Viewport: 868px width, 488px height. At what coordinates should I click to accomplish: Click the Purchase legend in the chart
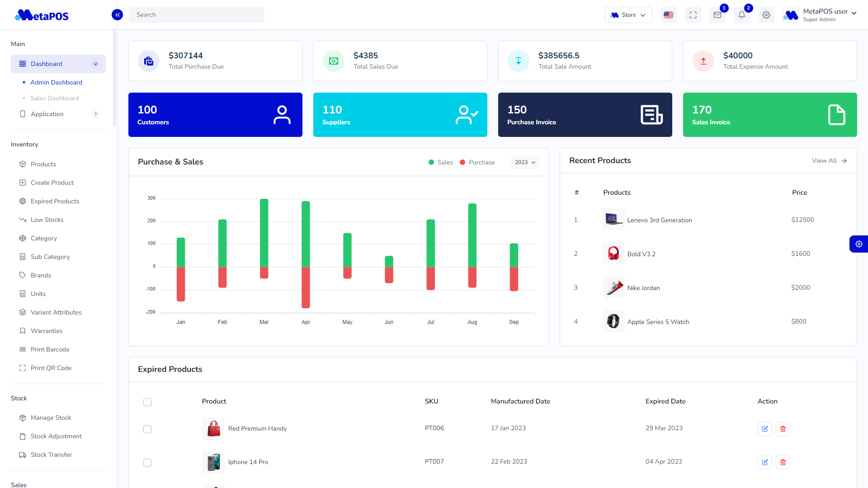[x=477, y=162]
